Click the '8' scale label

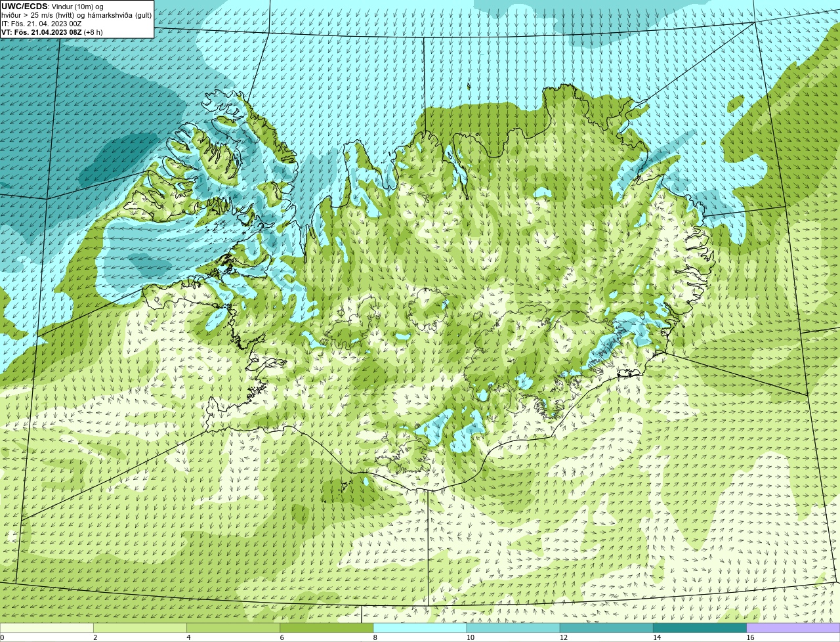(x=375, y=637)
